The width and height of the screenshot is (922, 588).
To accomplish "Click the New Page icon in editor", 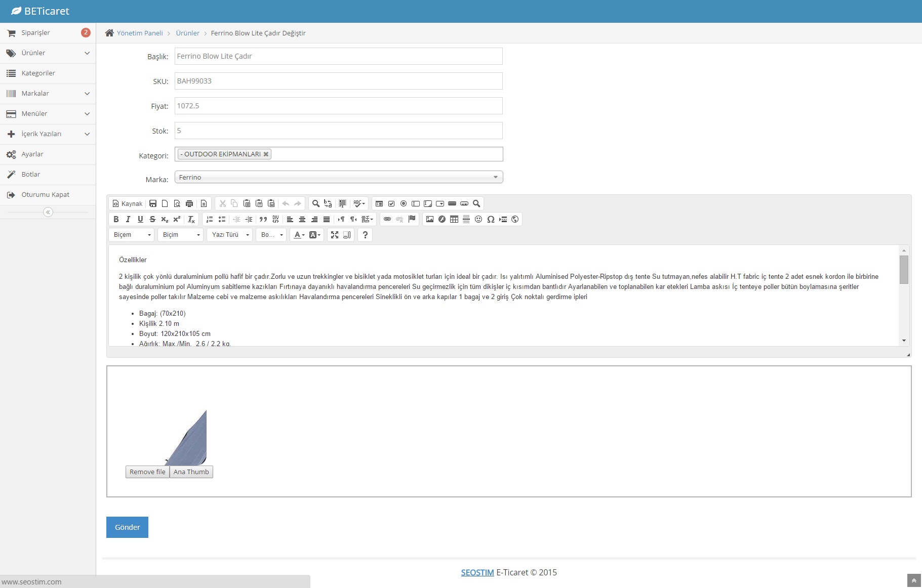I will 165,203.
